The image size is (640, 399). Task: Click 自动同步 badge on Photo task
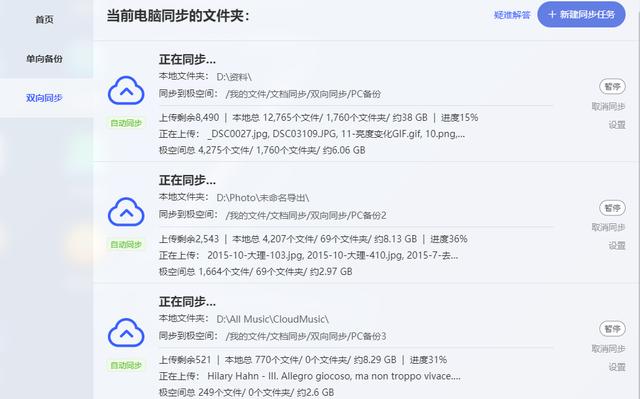(x=126, y=244)
